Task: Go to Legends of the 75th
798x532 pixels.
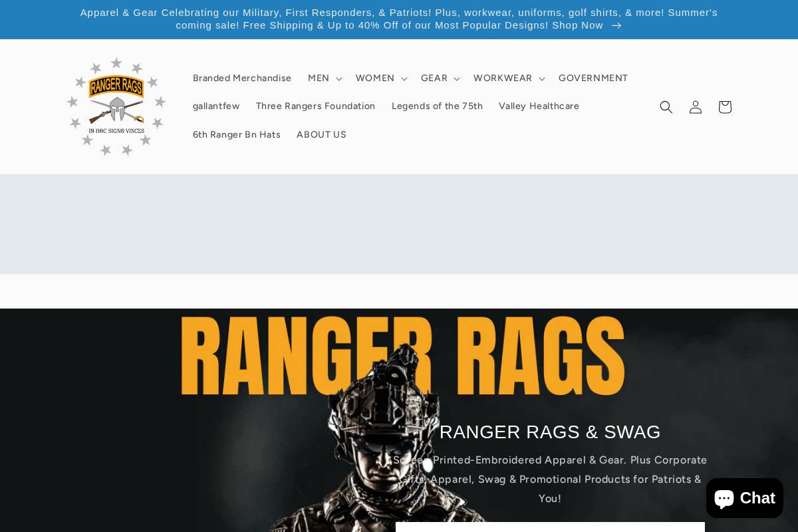Action: point(437,106)
